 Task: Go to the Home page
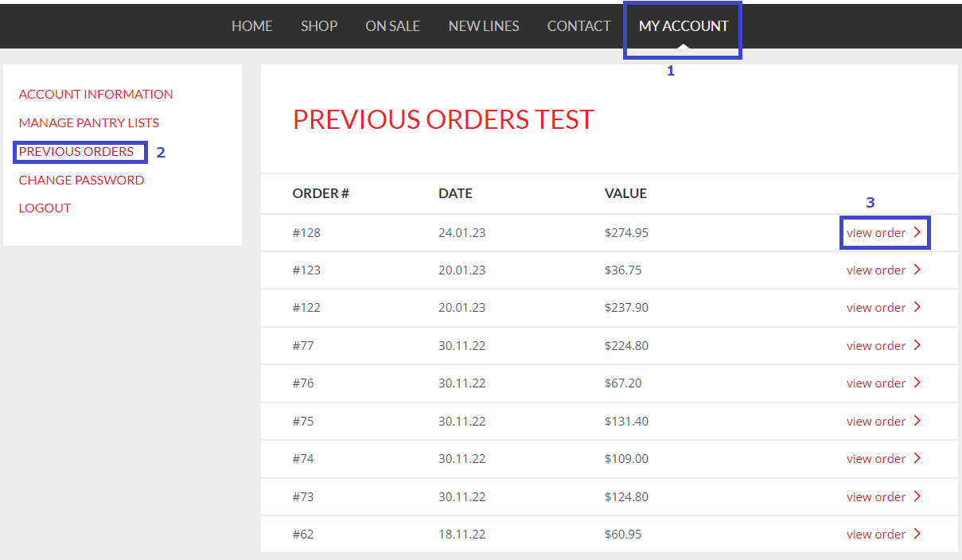252,26
